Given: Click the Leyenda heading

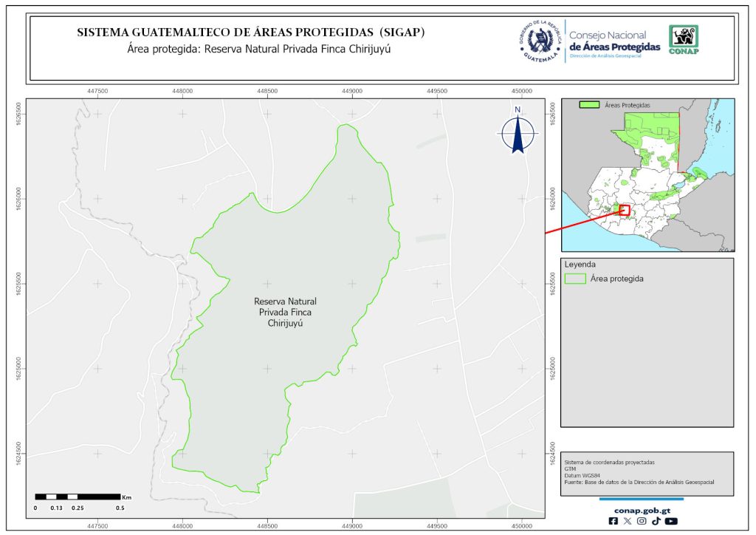Looking at the screenshot, I should pos(580,264).
